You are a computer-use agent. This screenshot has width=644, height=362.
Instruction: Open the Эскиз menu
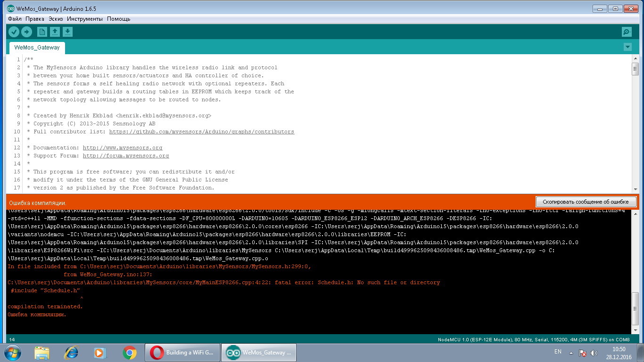(56, 19)
